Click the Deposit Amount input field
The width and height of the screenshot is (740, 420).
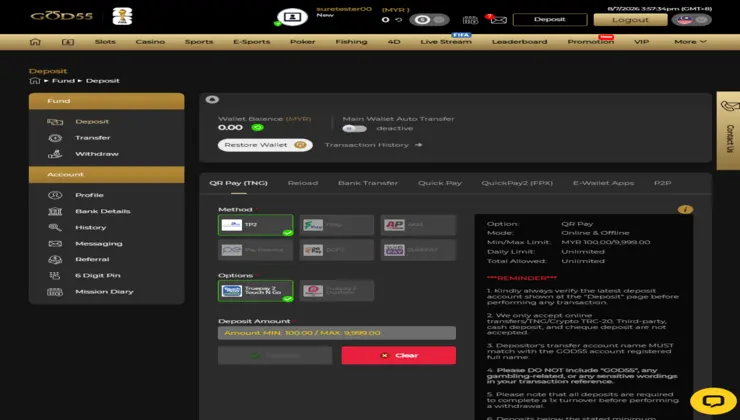(x=337, y=333)
